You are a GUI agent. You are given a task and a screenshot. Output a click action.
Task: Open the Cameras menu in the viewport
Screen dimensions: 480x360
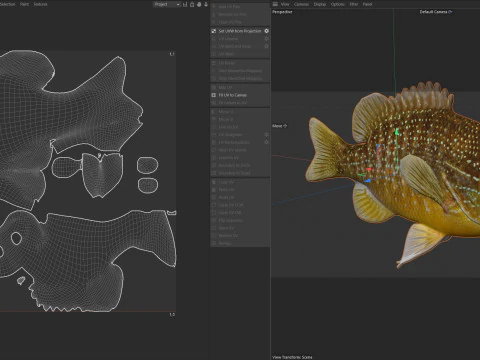point(301,4)
